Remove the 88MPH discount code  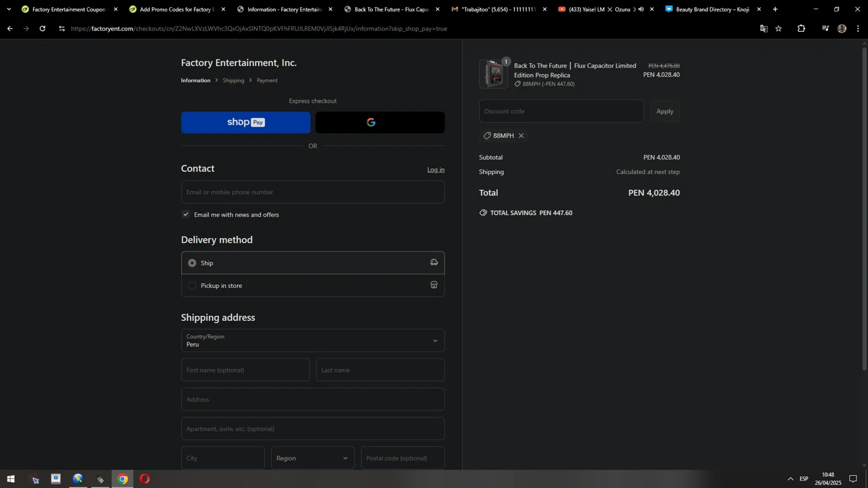[521, 136]
